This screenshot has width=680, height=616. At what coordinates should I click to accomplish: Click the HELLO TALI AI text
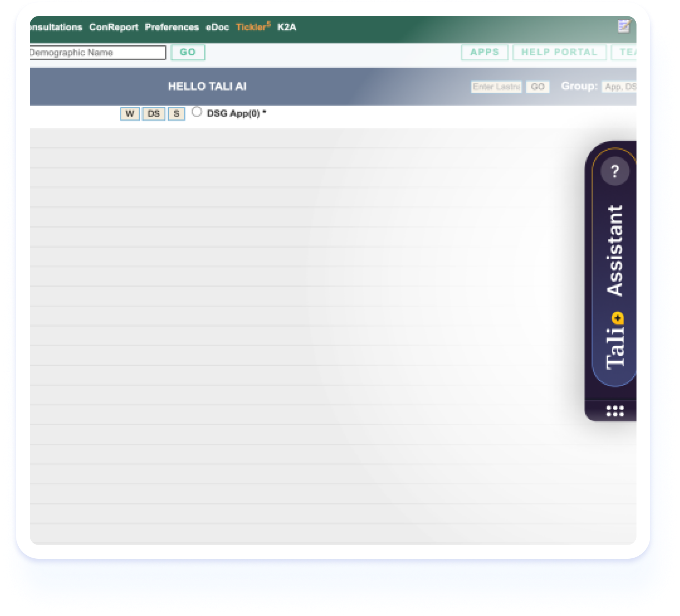pyautogui.click(x=207, y=87)
